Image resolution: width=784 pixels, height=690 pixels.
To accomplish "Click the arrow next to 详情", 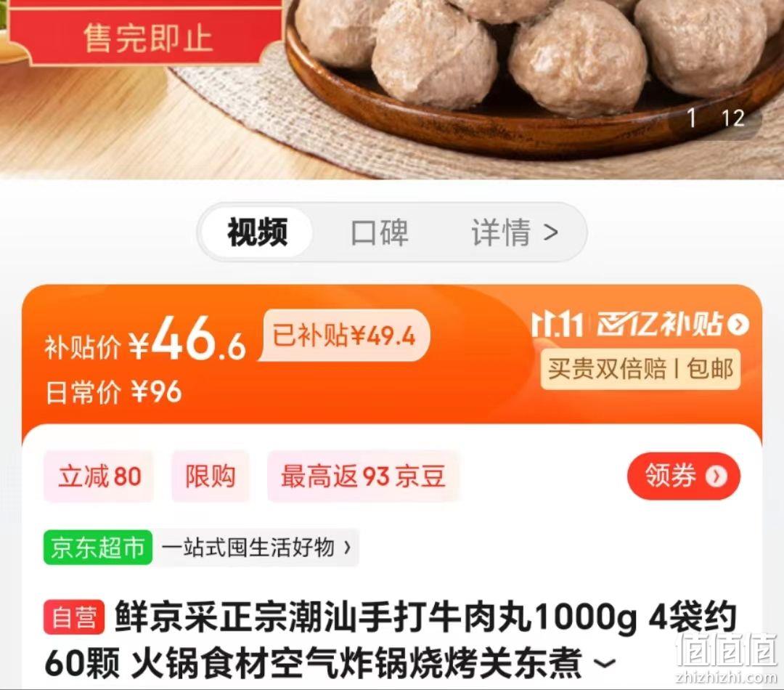I will pos(551,232).
